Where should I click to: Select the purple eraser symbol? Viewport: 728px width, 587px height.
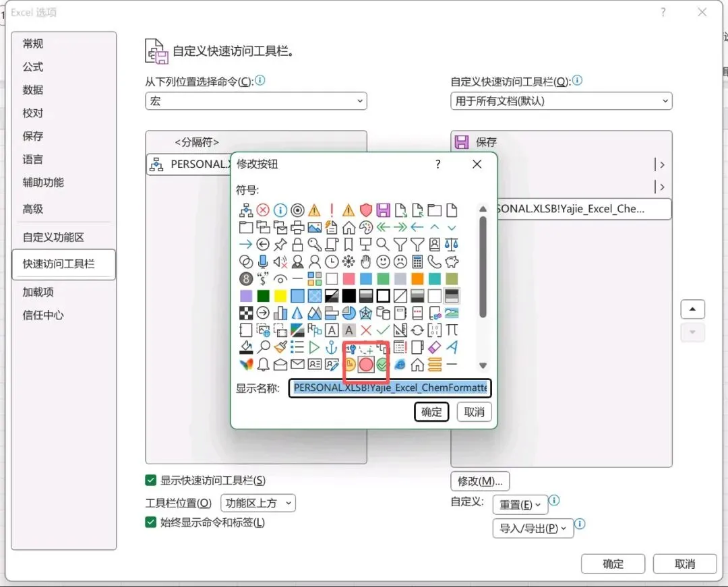point(434,347)
